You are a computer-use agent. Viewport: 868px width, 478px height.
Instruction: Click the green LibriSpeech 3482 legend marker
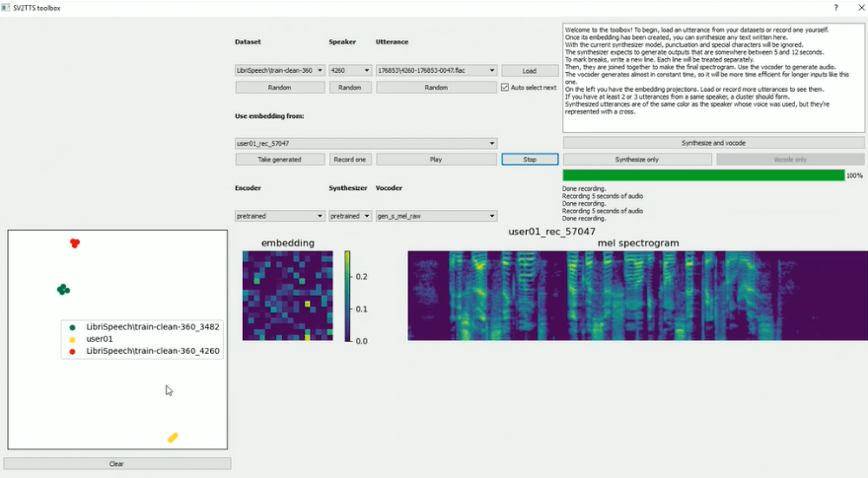coord(72,326)
